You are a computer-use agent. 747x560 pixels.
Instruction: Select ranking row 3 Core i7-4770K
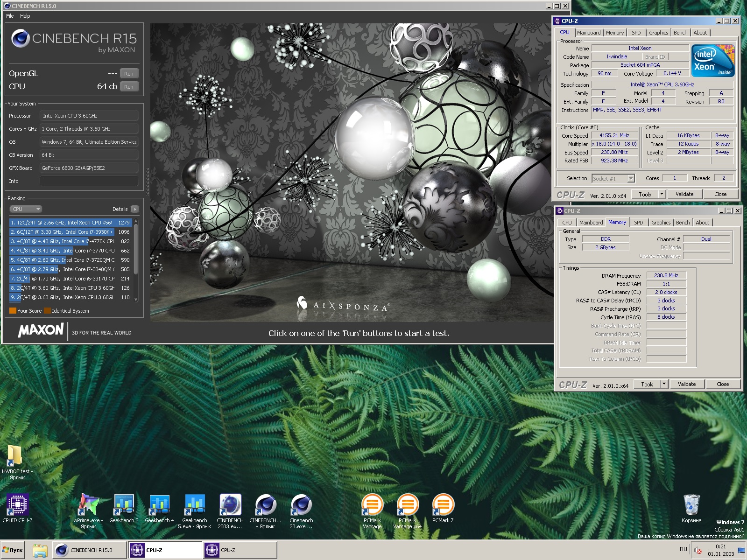pos(70,241)
